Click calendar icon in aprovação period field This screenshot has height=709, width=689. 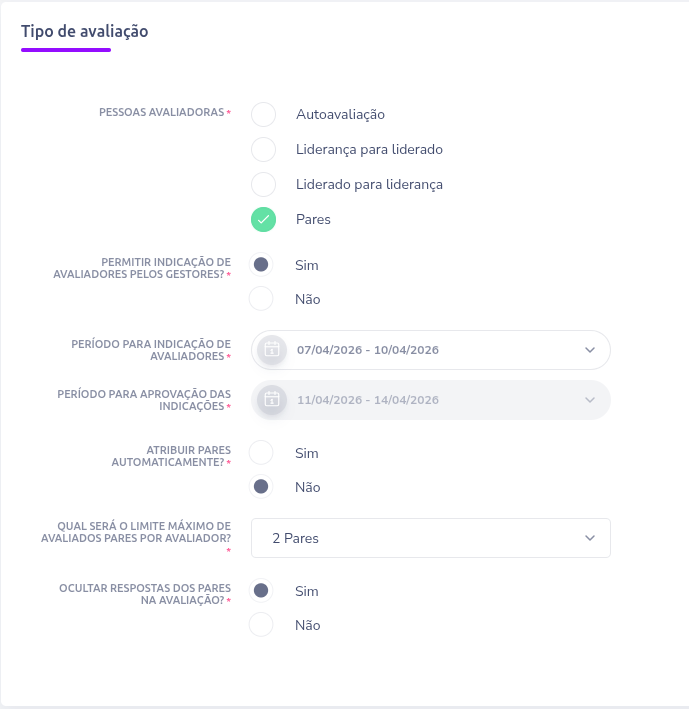pyautogui.click(x=271, y=400)
